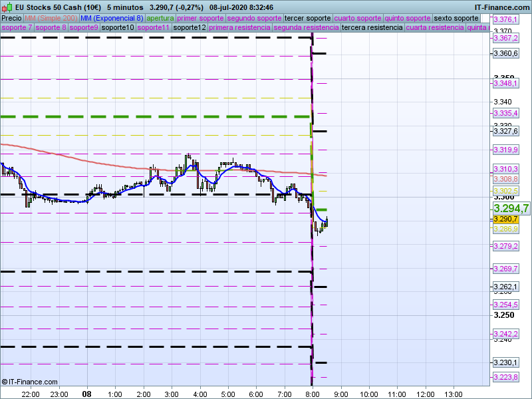Select the Precio indicator label

[11, 18]
